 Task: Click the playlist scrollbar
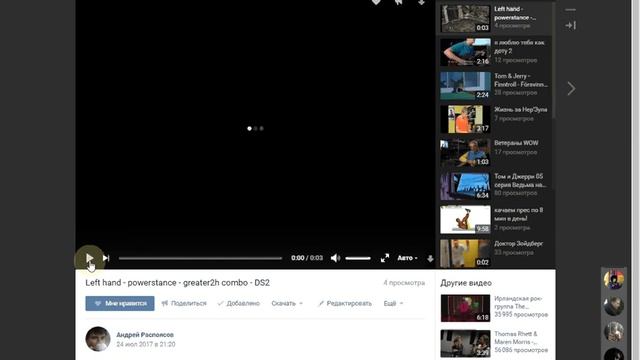pyautogui.click(x=553, y=61)
